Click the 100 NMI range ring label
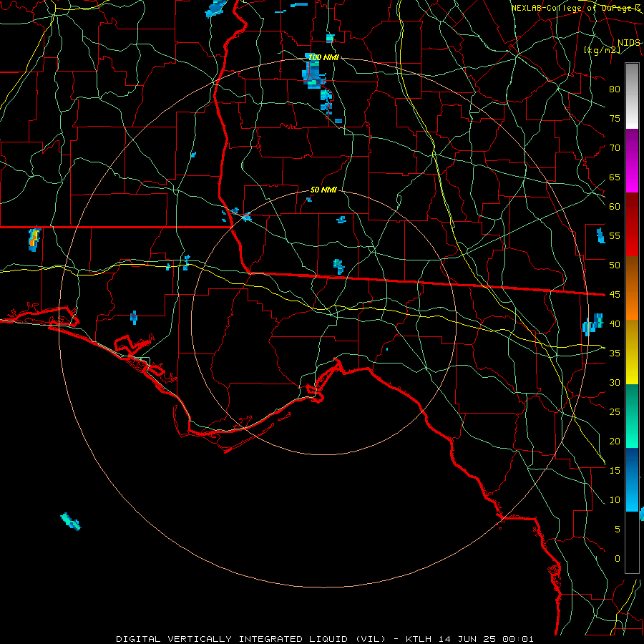Screen dimensions: 644x644 click(323, 57)
